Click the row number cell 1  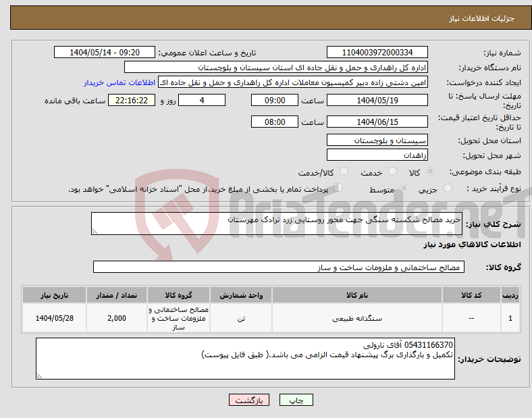(x=510, y=318)
